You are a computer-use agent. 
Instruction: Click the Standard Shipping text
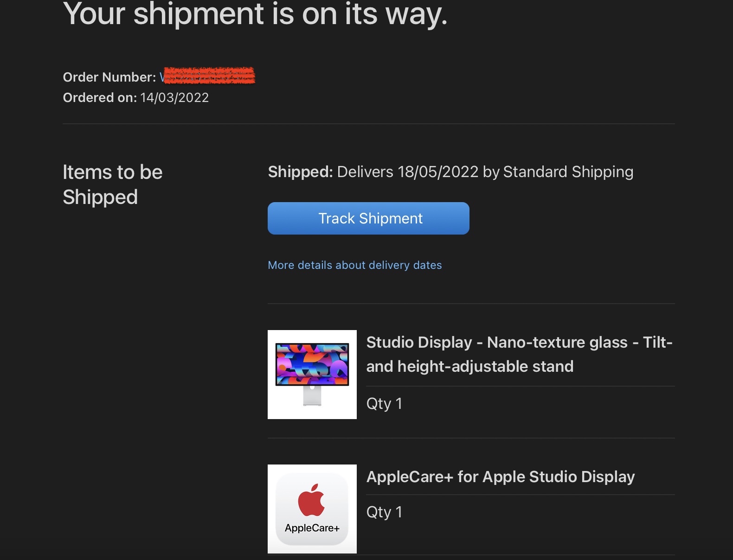pos(568,172)
